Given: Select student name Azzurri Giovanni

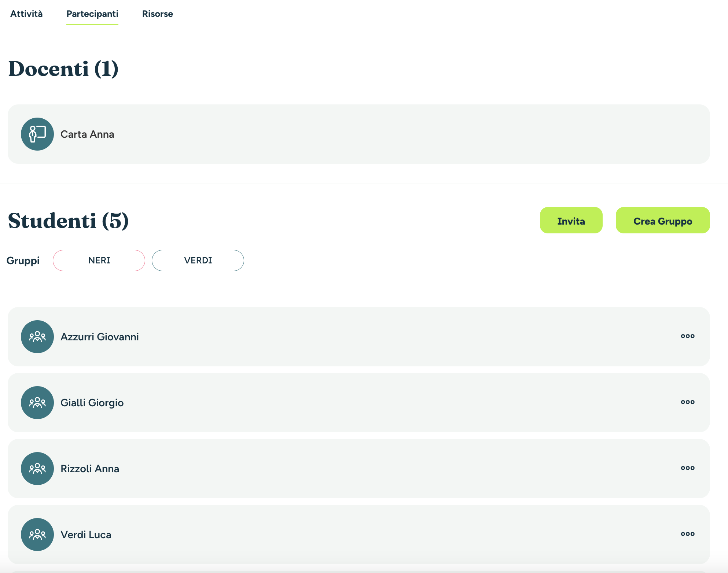Looking at the screenshot, I should pos(100,337).
